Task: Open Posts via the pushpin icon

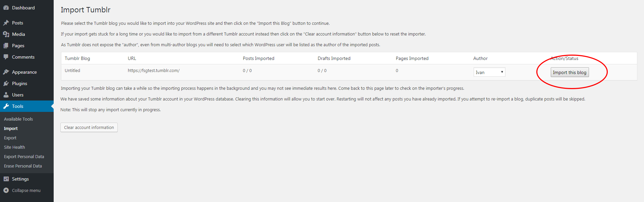Action: 6,22
